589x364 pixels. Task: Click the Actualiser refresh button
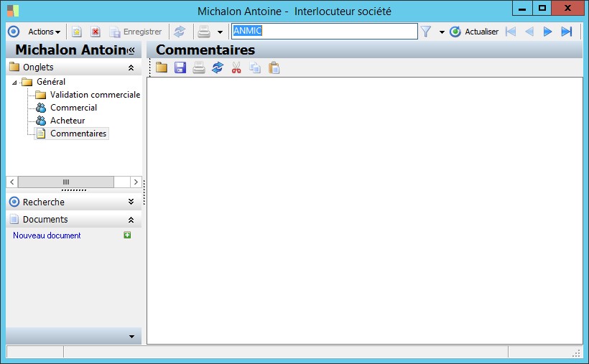(474, 32)
